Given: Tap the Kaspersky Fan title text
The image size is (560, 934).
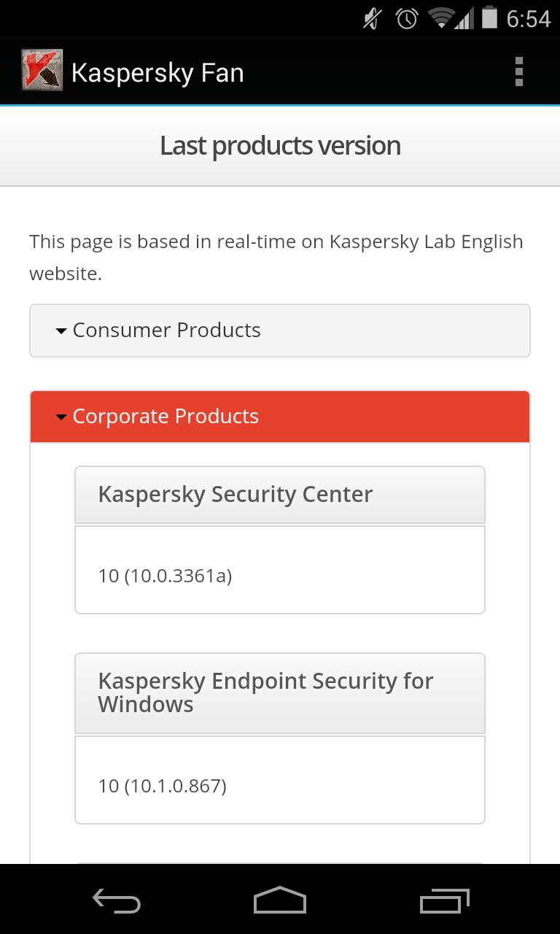Looking at the screenshot, I should point(157,73).
